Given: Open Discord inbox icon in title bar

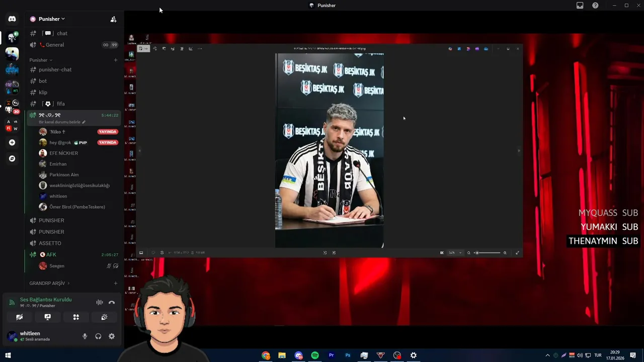Looking at the screenshot, I should pos(580,6).
